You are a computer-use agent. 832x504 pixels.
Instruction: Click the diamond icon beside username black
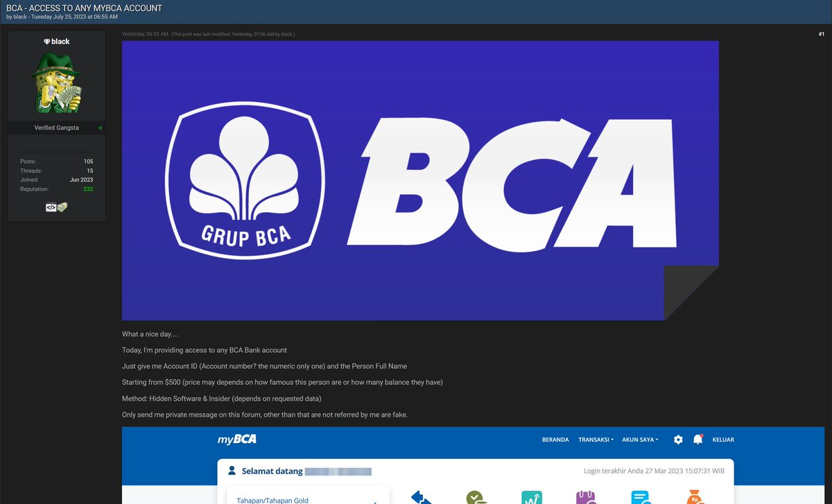coord(46,42)
